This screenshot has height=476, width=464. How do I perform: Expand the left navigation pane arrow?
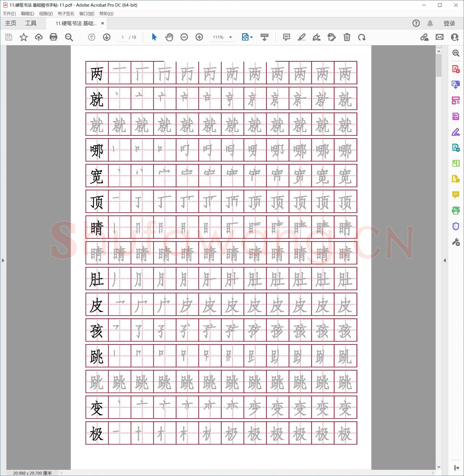[x=3, y=260]
